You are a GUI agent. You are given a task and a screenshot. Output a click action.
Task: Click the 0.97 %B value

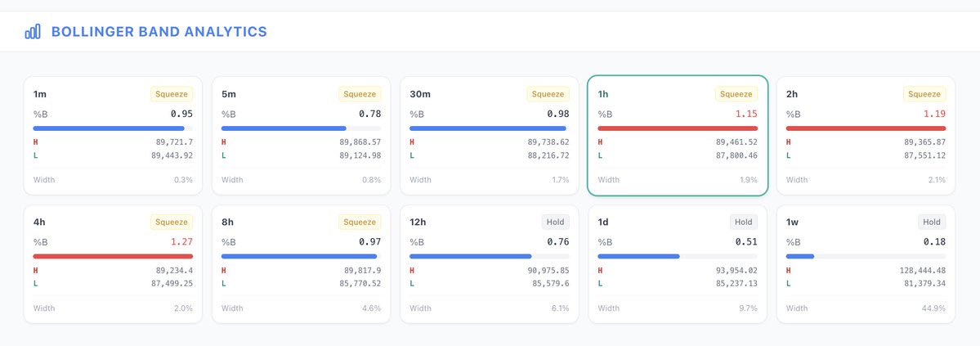tap(370, 241)
